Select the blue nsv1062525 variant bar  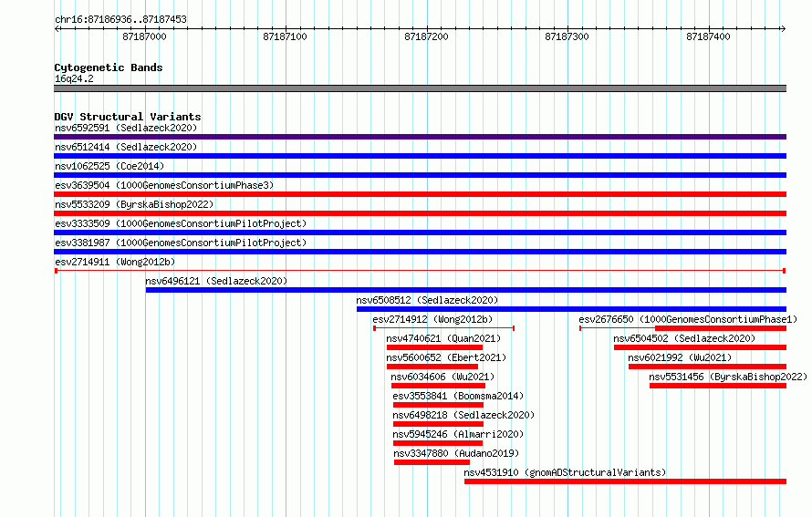(x=420, y=175)
